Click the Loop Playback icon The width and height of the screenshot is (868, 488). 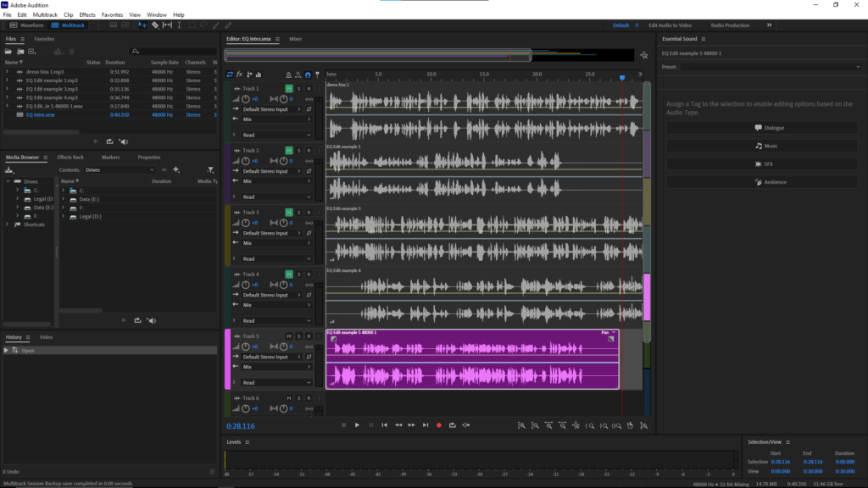tap(452, 424)
